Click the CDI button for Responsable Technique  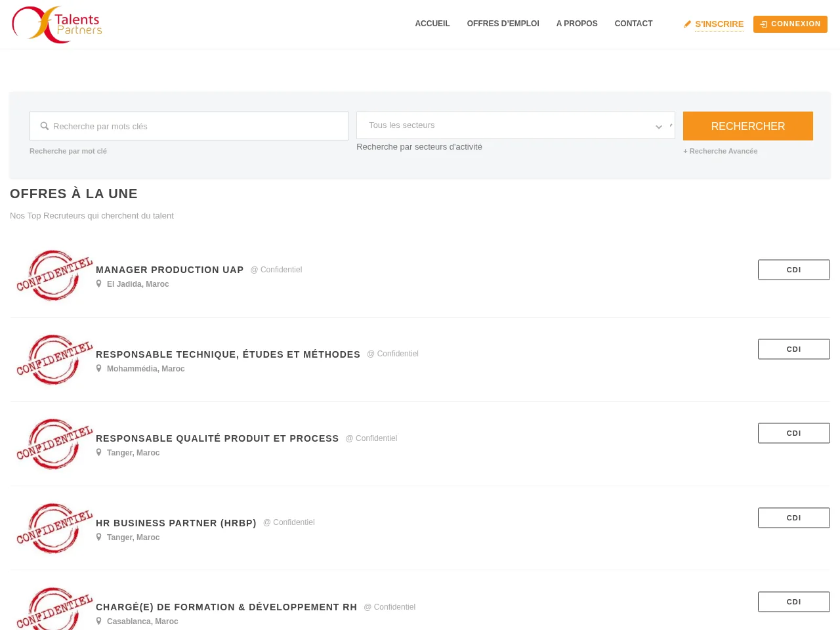click(794, 349)
